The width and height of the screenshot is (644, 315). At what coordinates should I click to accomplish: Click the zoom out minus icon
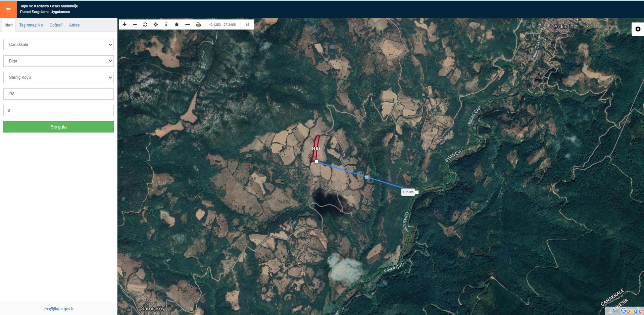click(135, 24)
